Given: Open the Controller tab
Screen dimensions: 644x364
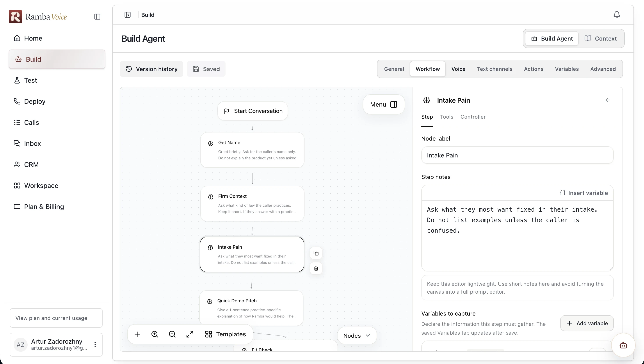Looking at the screenshot, I should click(473, 117).
